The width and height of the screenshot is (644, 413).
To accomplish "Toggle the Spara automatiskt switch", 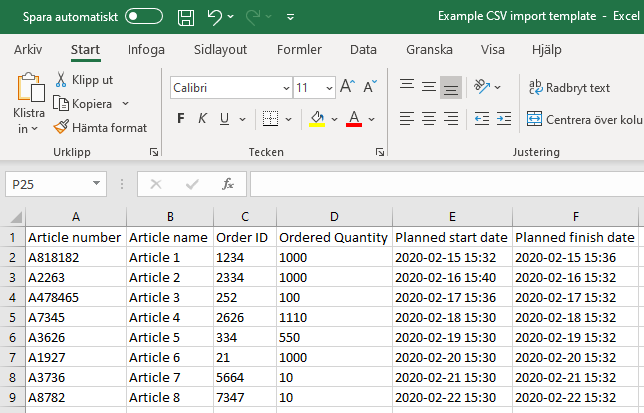I will point(144,17).
